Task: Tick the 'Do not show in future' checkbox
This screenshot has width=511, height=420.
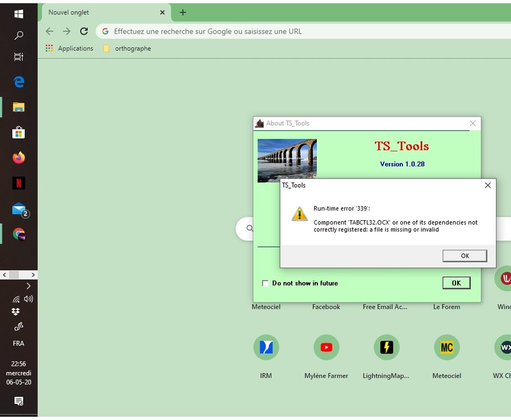Action: point(265,283)
